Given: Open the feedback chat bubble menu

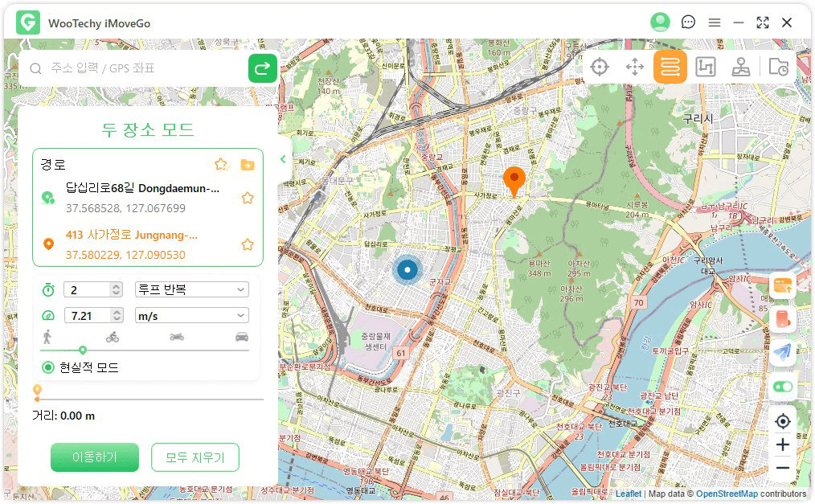Looking at the screenshot, I should (x=688, y=23).
